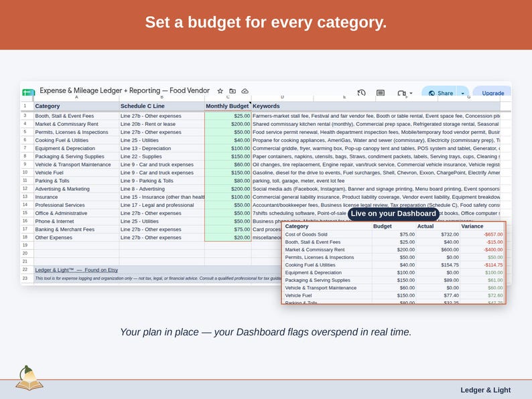Click the Live on your Dashboard label

[x=393, y=214]
